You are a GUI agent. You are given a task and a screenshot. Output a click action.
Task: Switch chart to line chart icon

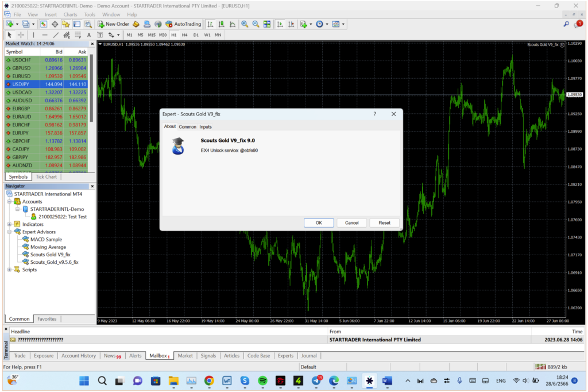[x=233, y=24]
